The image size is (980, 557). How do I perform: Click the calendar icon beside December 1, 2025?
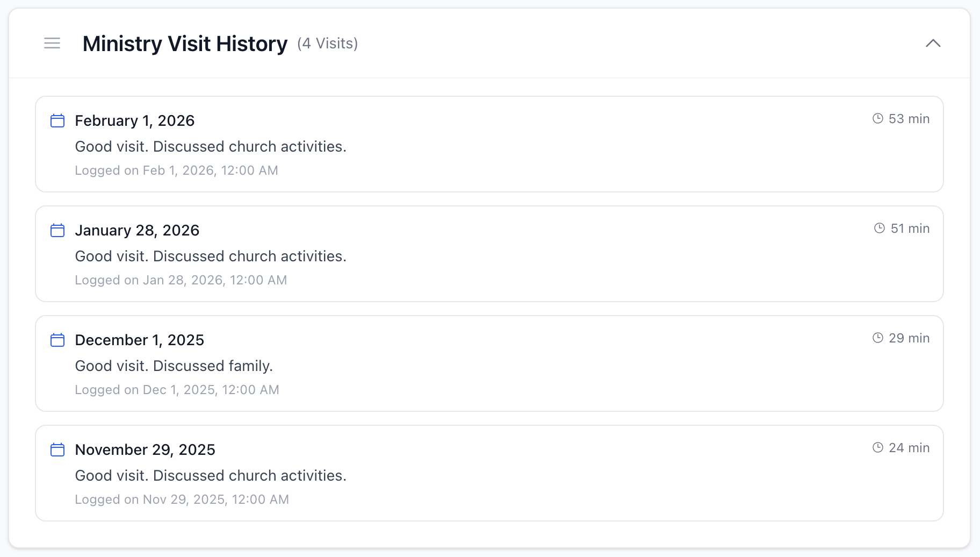pos(57,340)
